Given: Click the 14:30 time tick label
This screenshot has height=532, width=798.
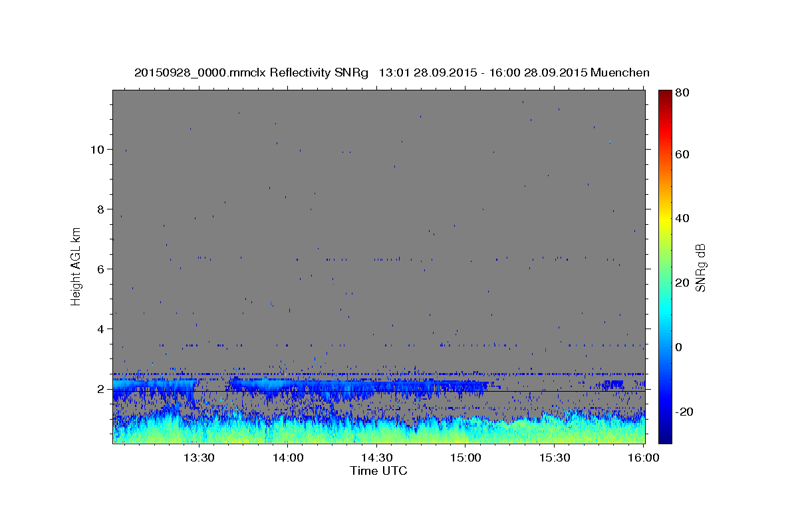Looking at the screenshot, I should 377,458.
